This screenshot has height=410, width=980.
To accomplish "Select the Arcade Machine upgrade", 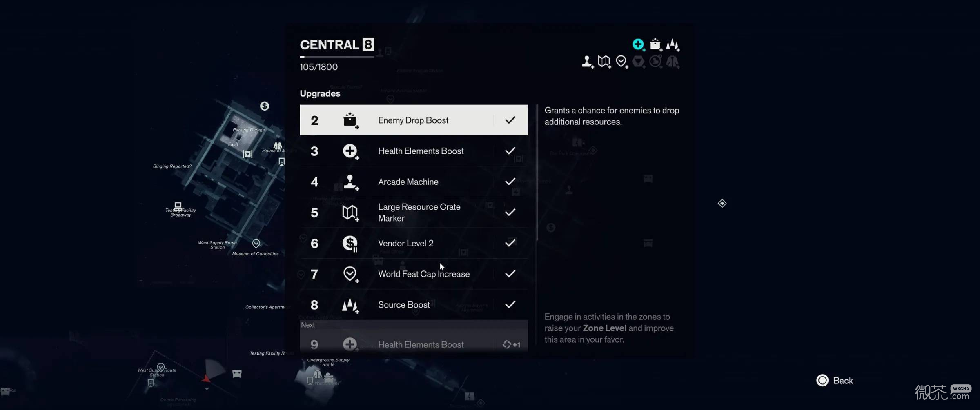I will click(414, 182).
